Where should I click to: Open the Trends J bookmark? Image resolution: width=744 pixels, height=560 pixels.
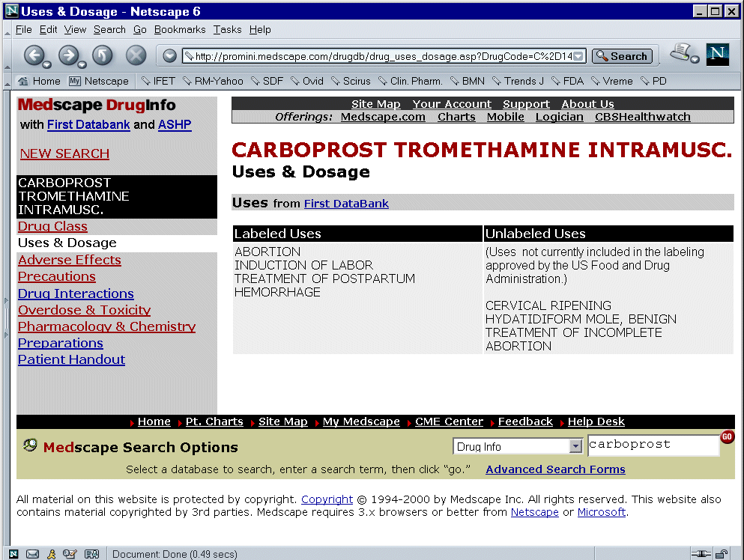pyautogui.click(x=518, y=81)
